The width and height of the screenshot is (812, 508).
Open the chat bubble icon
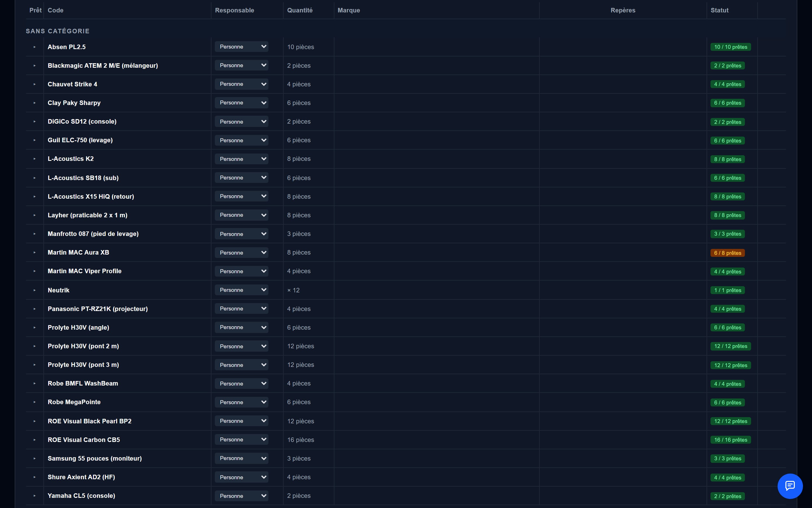(x=790, y=486)
